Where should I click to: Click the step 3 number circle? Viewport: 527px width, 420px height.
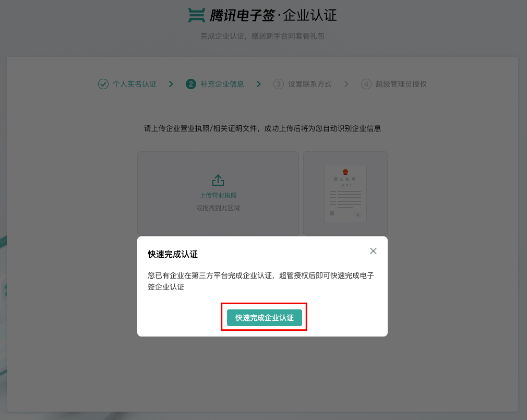[278, 84]
